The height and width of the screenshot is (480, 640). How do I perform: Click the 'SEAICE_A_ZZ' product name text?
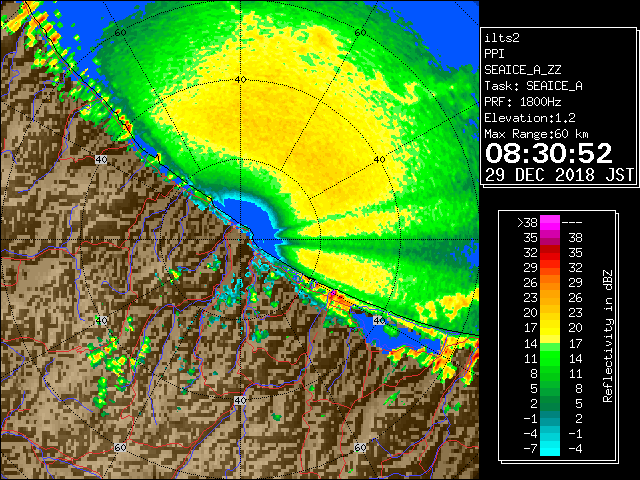click(x=522, y=70)
